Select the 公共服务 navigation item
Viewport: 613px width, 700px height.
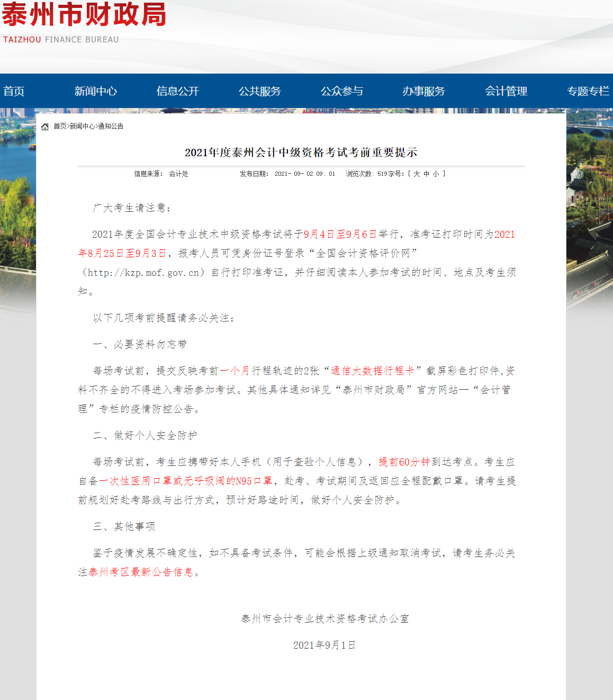259,91
